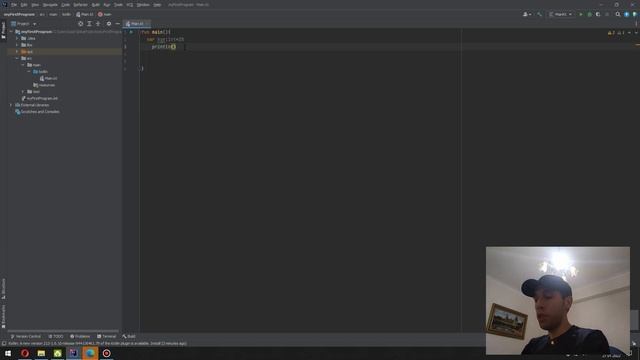
Task: Expand External Libraries node
Action: [x=11, y=105]
